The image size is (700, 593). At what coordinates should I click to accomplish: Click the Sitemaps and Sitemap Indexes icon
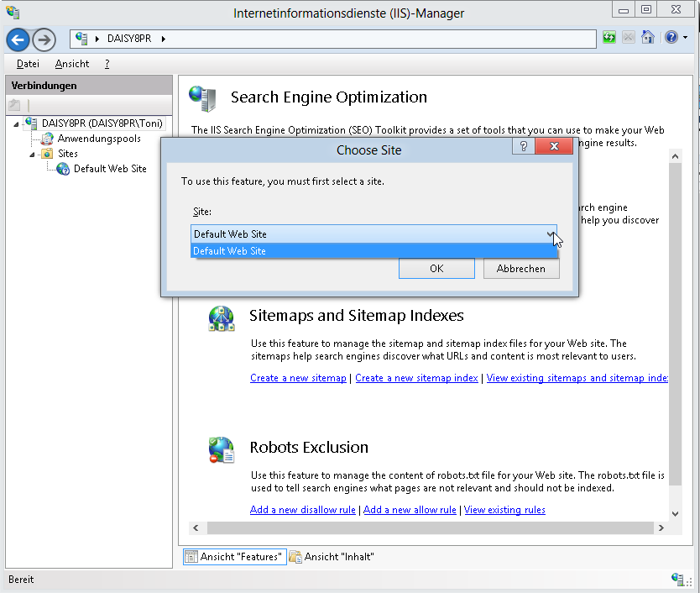coord(222,319)
